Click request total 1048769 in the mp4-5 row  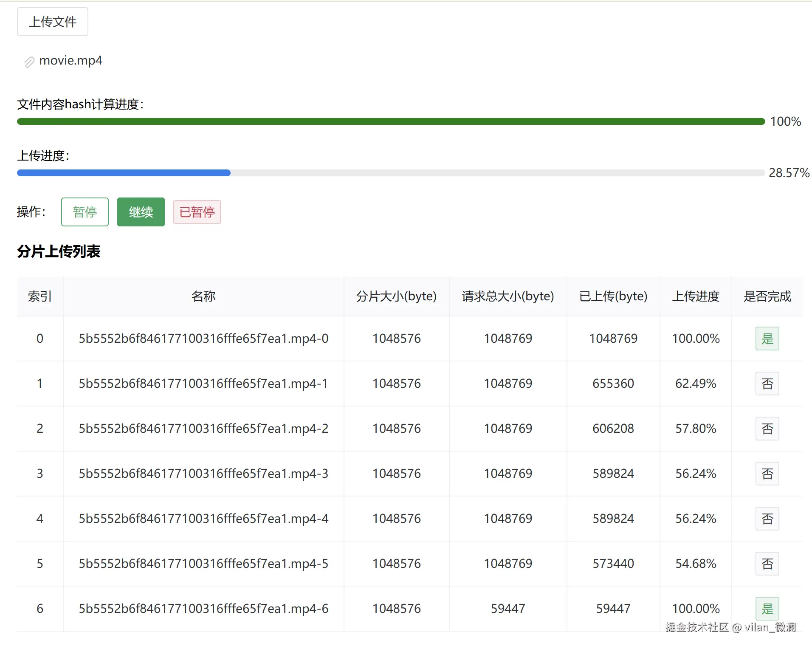508,564
